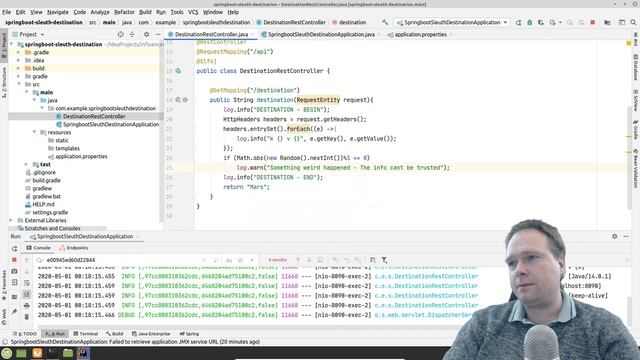Switch to application.properties editor tab

pyautogui.click(x=420, y=34)
